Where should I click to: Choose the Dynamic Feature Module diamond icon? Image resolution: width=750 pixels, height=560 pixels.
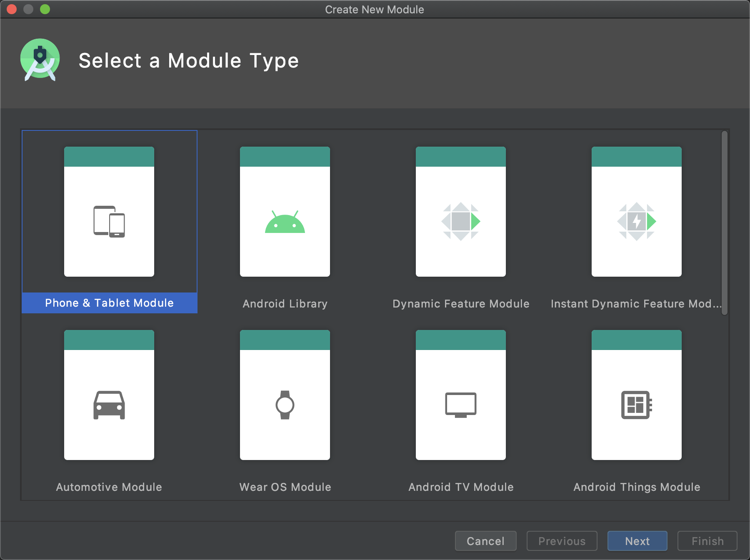pos(461,221)
